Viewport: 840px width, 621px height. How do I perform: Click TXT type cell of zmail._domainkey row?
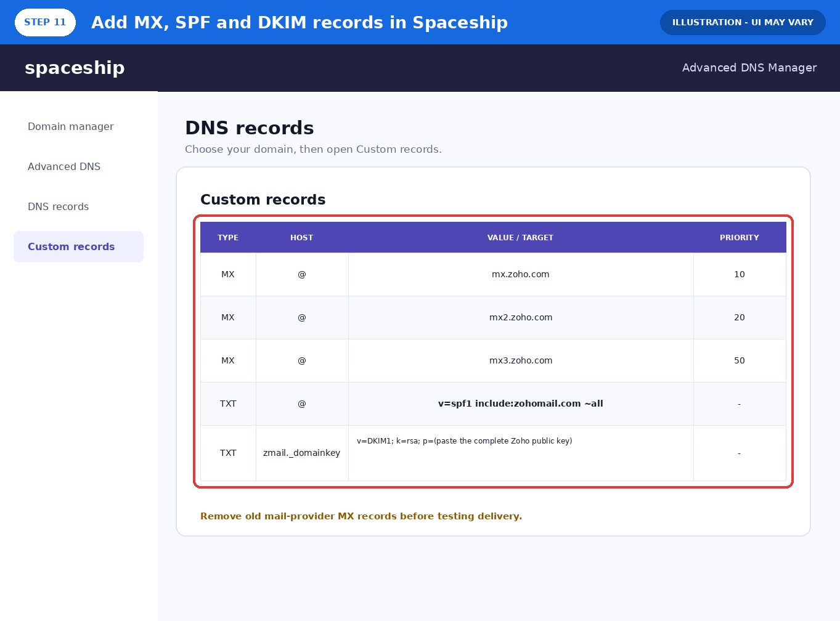228,453
